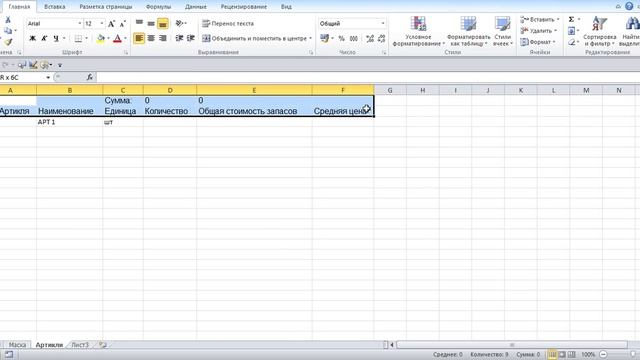640x360 pixels.
Task: Click the text orientation icon
Action: pos(180,23)
